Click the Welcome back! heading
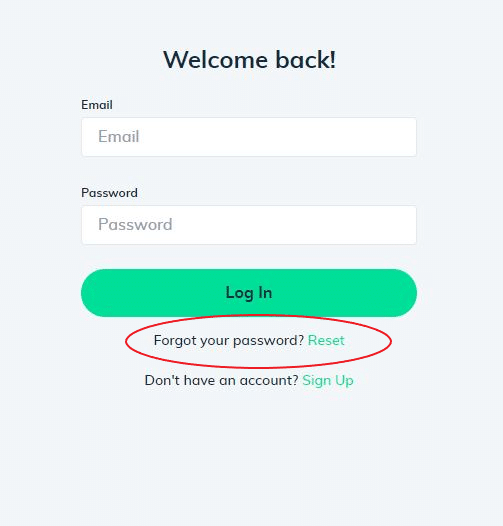Image resolution: width=503 pixels, height=526 pixels. (249, 60)
